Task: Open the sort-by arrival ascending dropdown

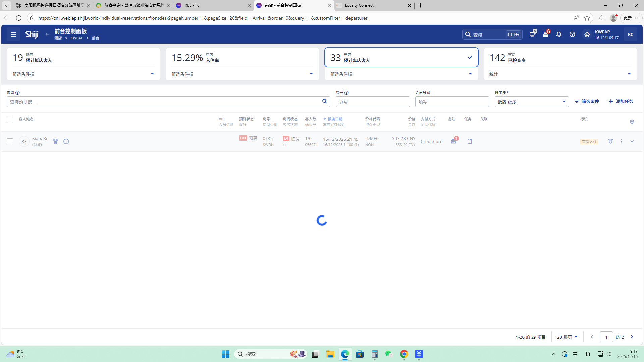Action: [531, 102]
